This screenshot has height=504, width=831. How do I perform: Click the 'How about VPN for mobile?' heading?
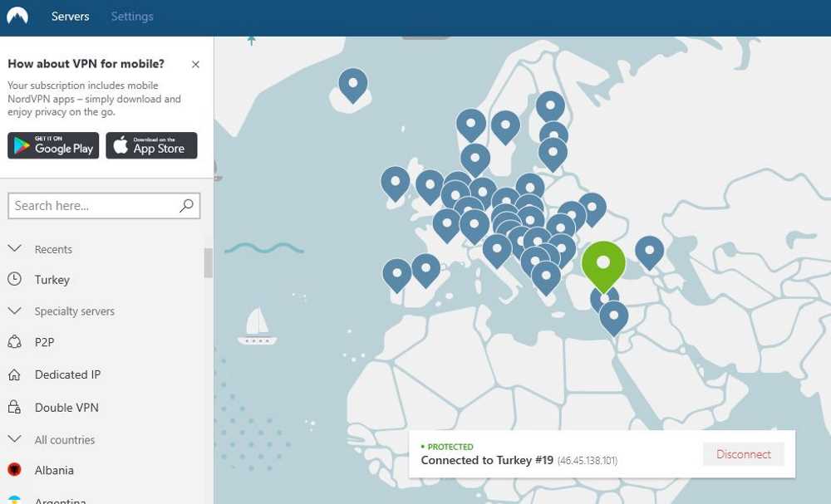[x=86, y=64]
